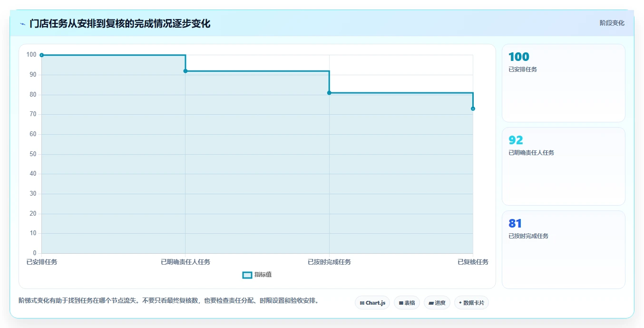The image size is (644, 328).
Task: Select the data point at 已安排任务 (100)
Action: 42,55
